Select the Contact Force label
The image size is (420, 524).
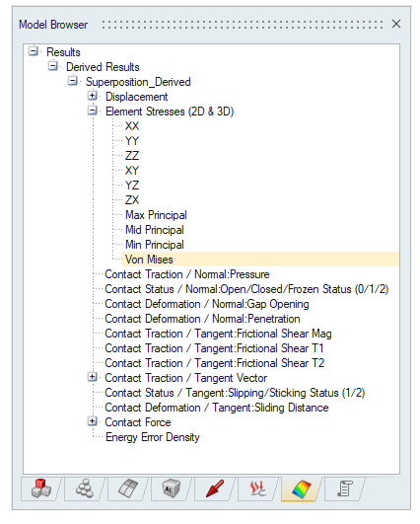[138, 422]
